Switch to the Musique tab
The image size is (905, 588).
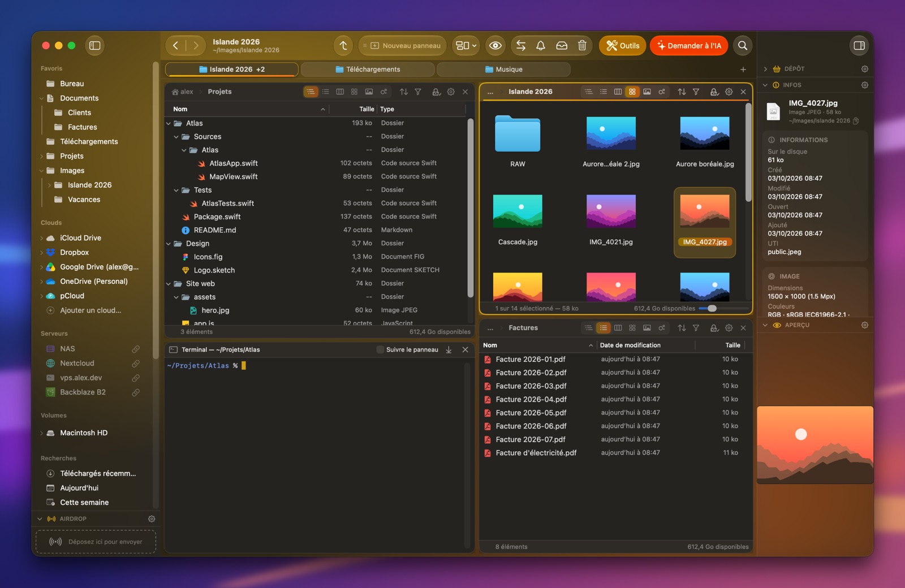(x=503, y=70)
